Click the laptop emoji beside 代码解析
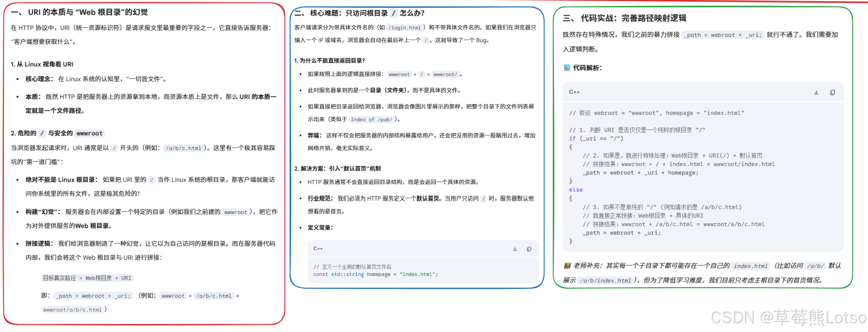 [x=567, y=68]
